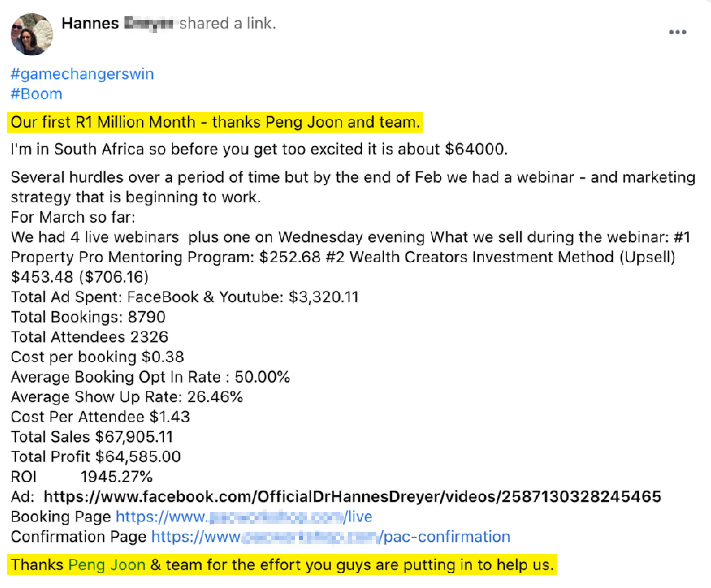Click the Average Show Up Rate line
Viewport: 711px width, 588px height.
(x=127, y=397)
